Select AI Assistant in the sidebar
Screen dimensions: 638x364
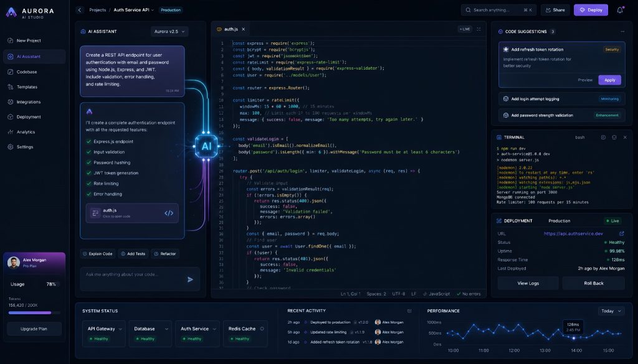pyautogui.click(x=34, y=57)
